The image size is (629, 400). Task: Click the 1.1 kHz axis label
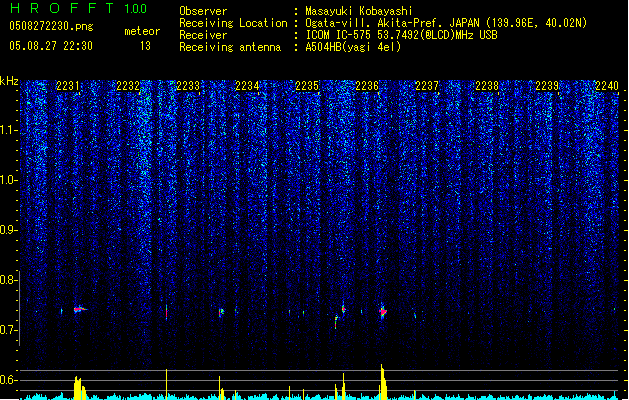point(9,130)
